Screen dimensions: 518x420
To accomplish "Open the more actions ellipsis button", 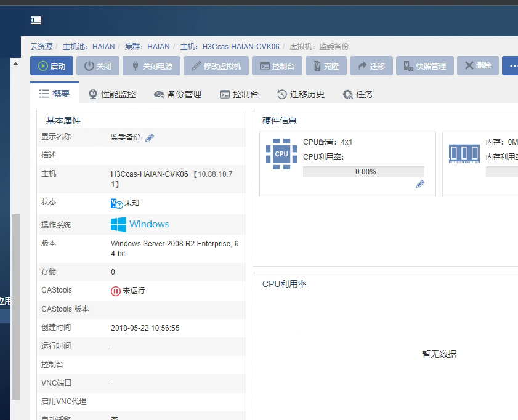I will tap(511, 66).
